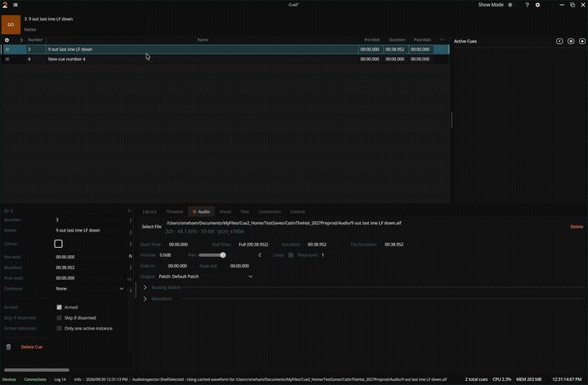Click the trash can icon beside Delete Cue
This screenshot has width=588, height=385.
coord(9,347)
